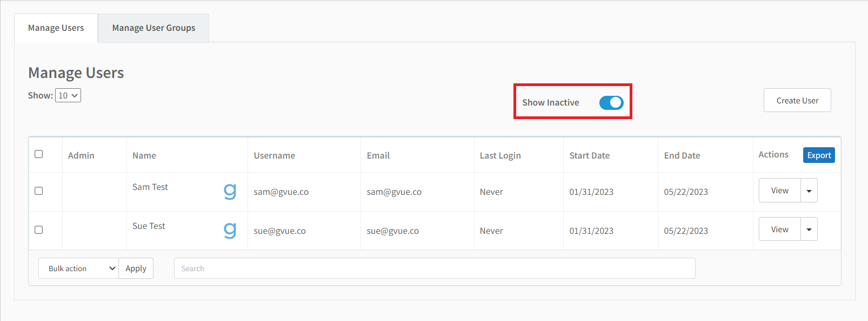This screenshot has height=321, width=868.
Task: Sort by the Username column header
Action: click(275, 156)
